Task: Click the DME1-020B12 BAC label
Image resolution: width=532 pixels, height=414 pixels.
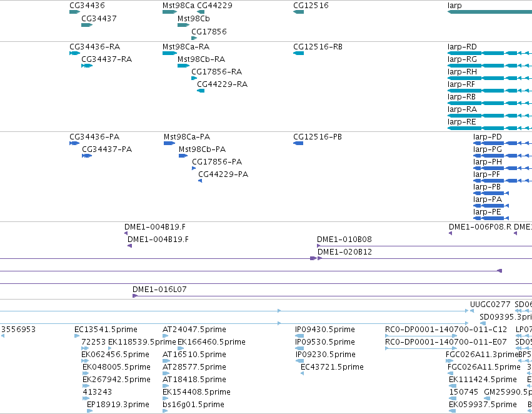Action: click(x=344, y=253)
